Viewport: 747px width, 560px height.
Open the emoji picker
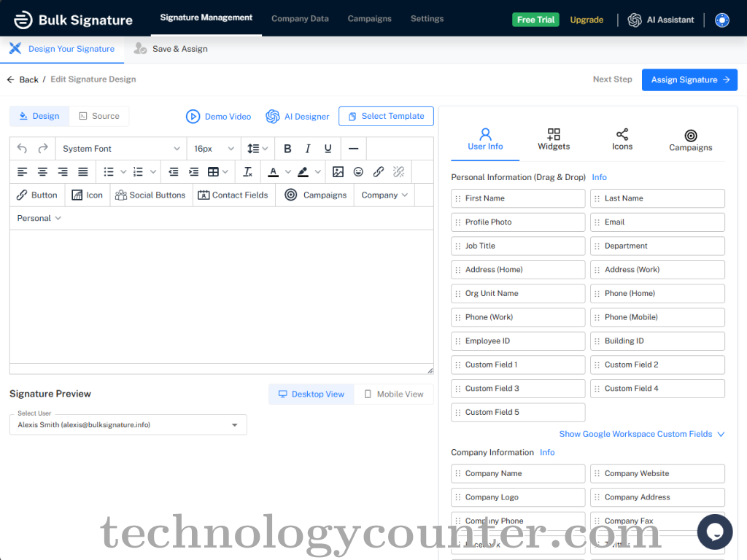358,172
